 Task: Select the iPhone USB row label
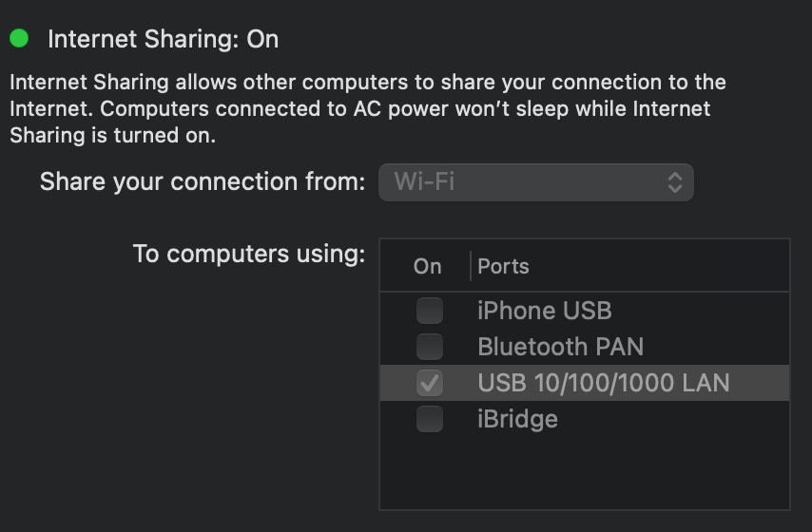[544, 311]
